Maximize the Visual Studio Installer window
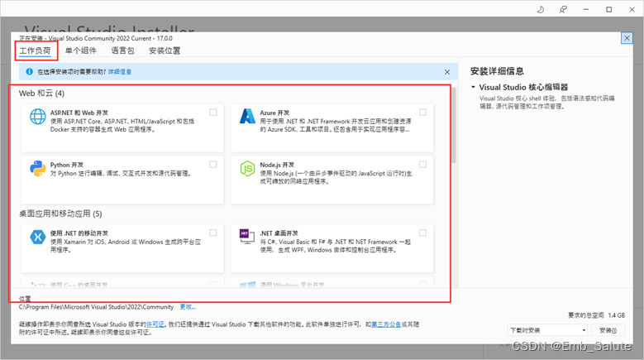Viewport: 644px width, 360px height. pos(609,9)
